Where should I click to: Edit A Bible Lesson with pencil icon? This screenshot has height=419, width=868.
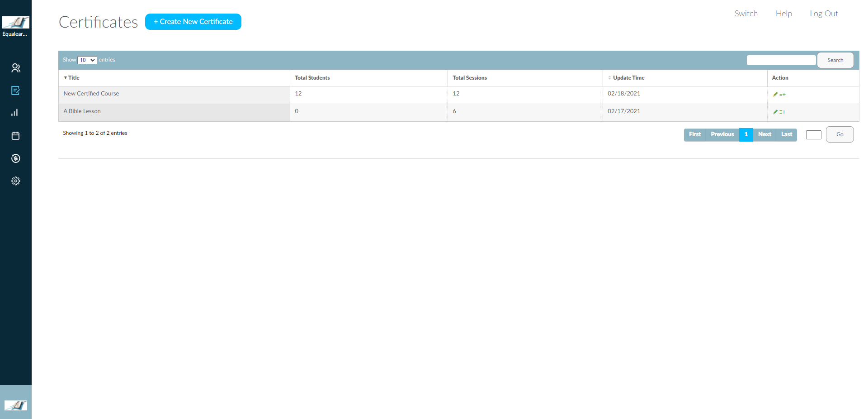(x=775, y=112)
